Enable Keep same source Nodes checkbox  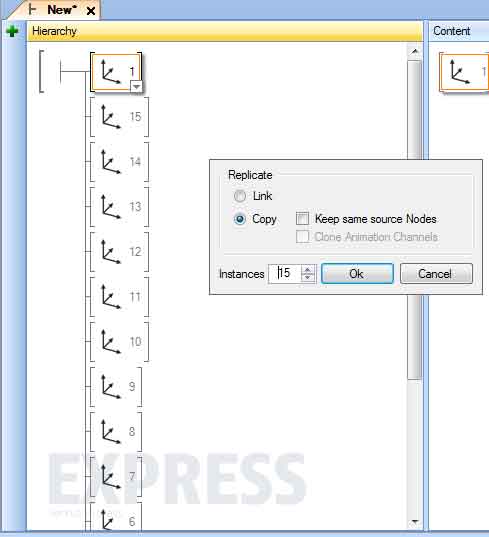(302, 219)
